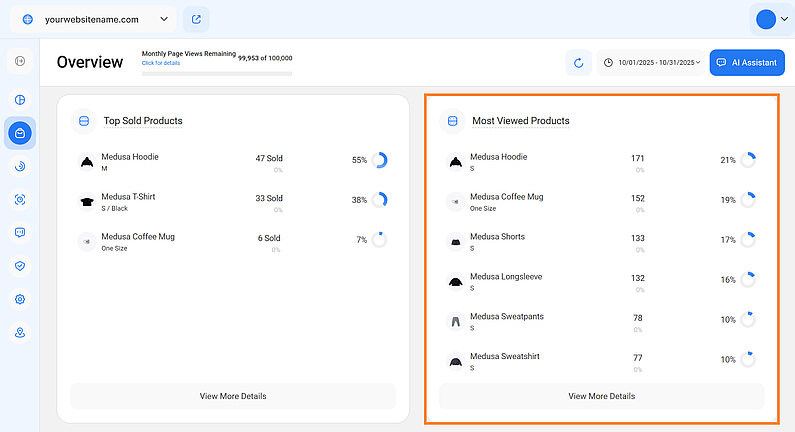This screenshot has height=432, width=795.
Task: Click the highlighted e-commerce bag sidebar icon
Action: click(20, 133)
